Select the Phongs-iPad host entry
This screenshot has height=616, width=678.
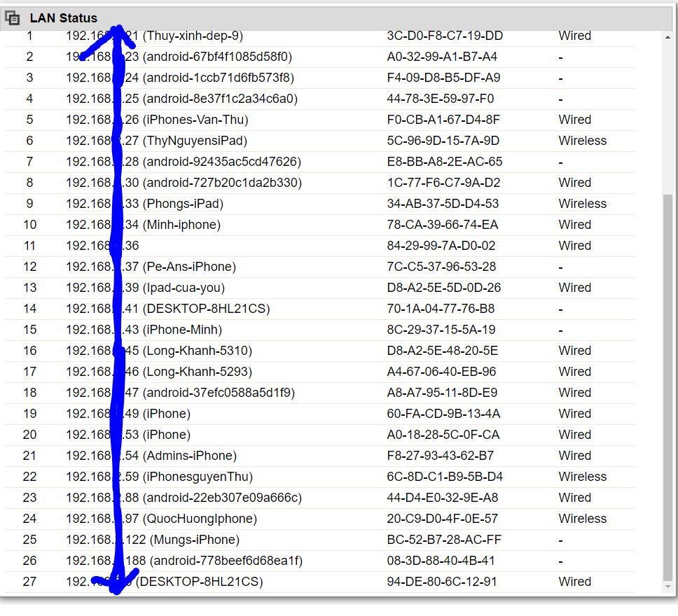click(x=183, y=204)
